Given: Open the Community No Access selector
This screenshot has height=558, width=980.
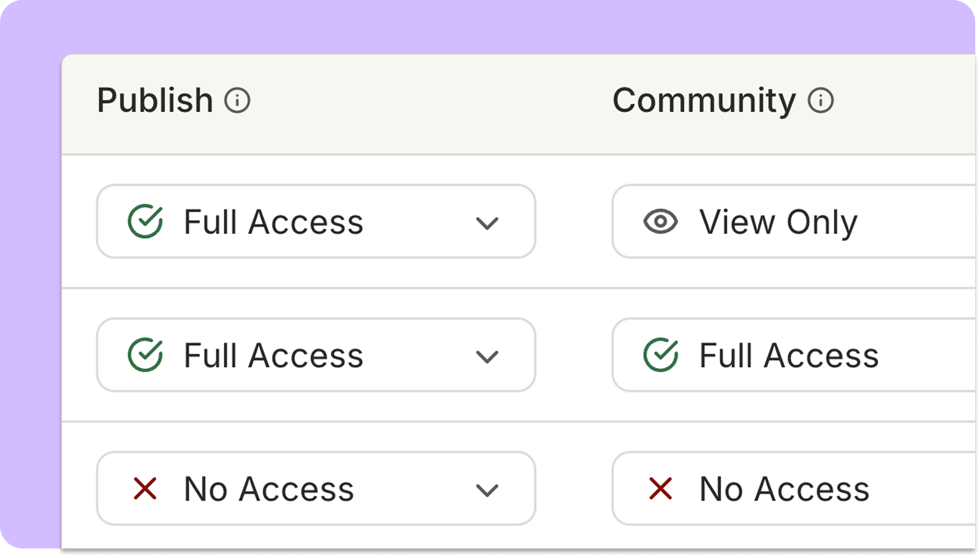Looking at the screenshot, I should pos(794,488).
